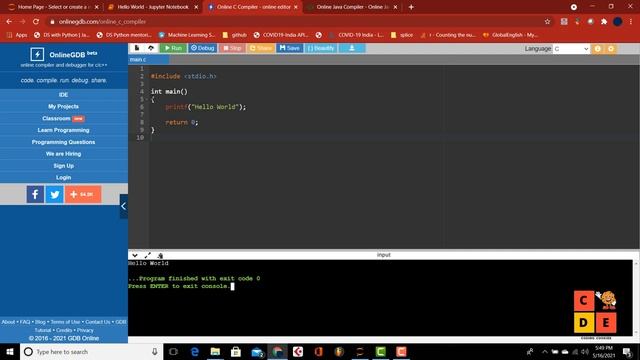Open the orange settings gear icon

click(x=611, y=49)
